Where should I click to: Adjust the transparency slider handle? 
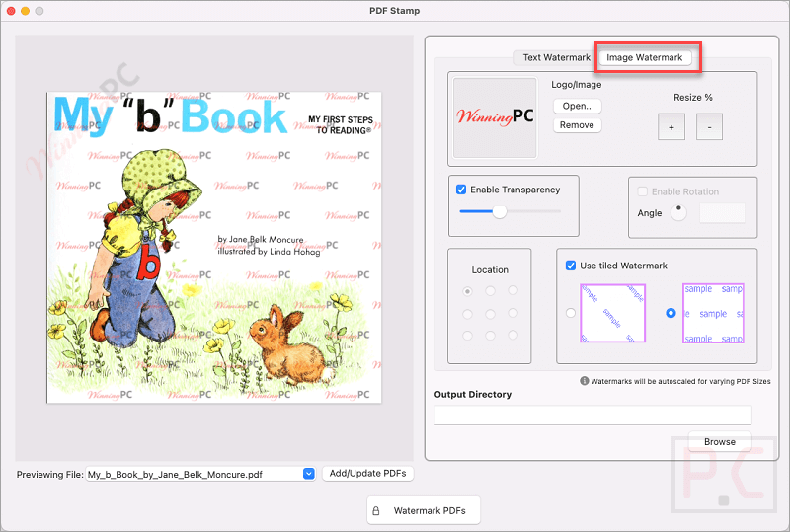coord(500,211)
